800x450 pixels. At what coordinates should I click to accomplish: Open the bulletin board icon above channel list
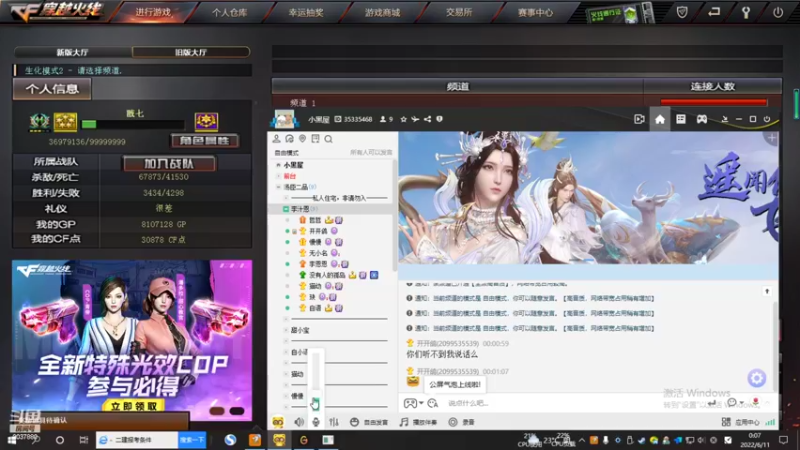[x=315, y=139]
